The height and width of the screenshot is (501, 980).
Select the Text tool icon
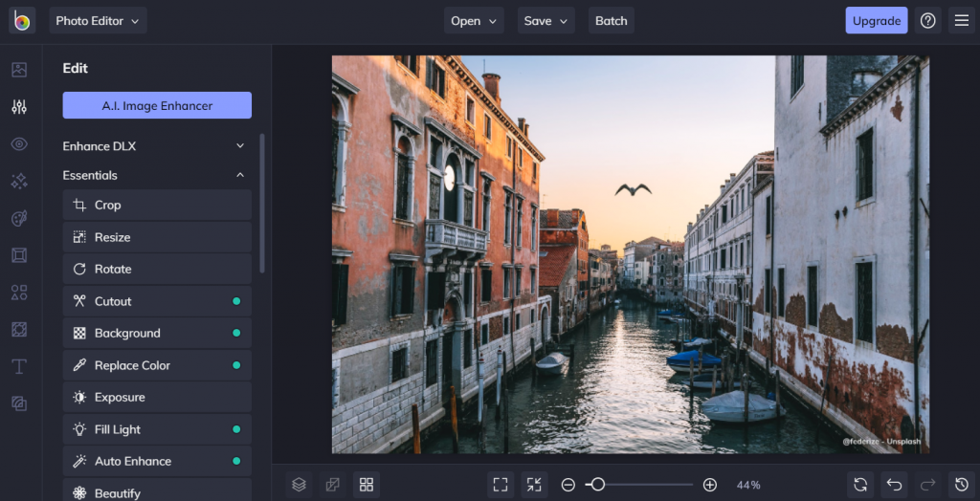19,367
